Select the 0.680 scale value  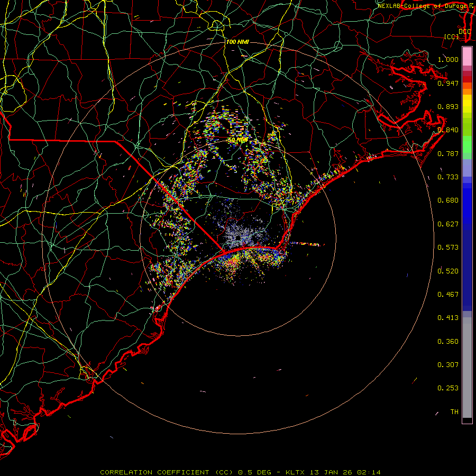448,200
